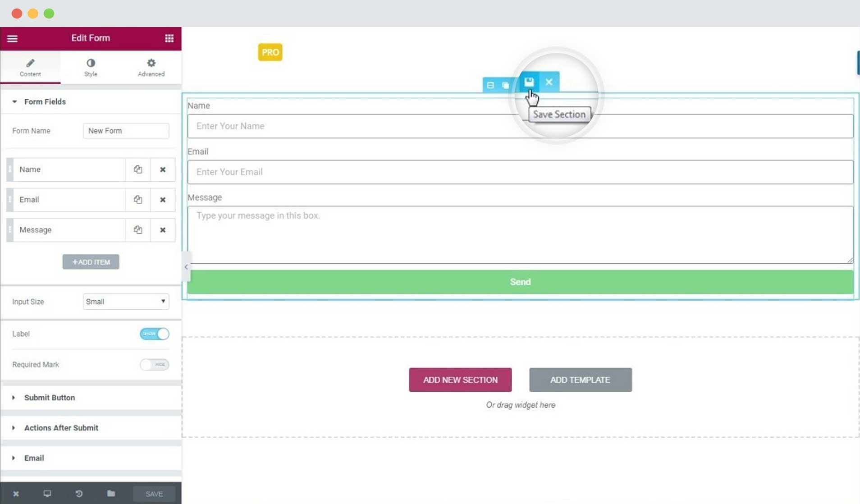The image size is (860, 504).
Task: Remove the Name field item
Action: pyautogui.click(x=163, y=170)
